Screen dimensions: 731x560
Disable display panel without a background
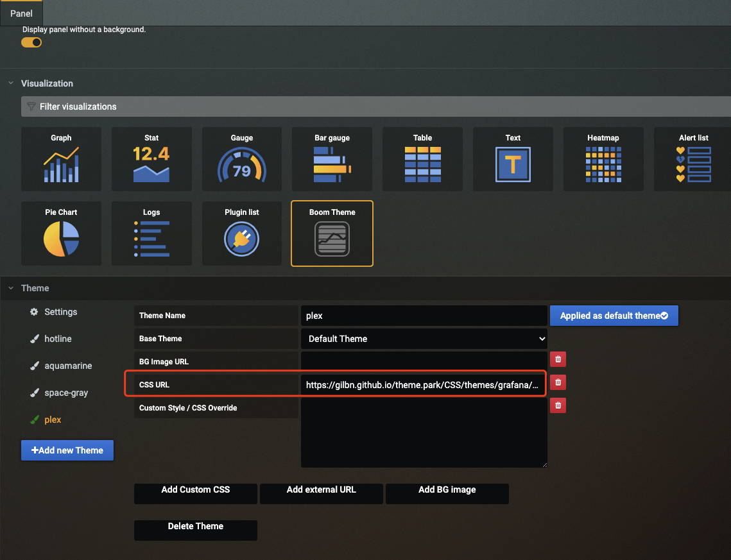click(x=31, y=42)
